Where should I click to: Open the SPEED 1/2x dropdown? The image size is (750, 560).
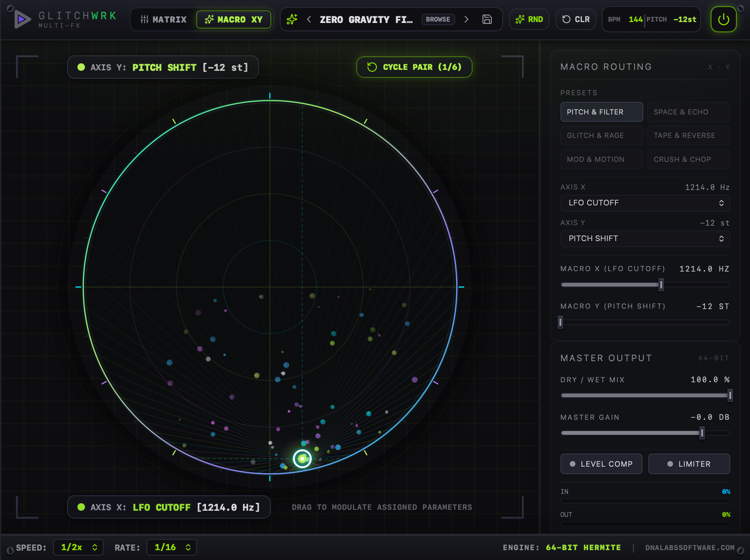tap(78, 547)
